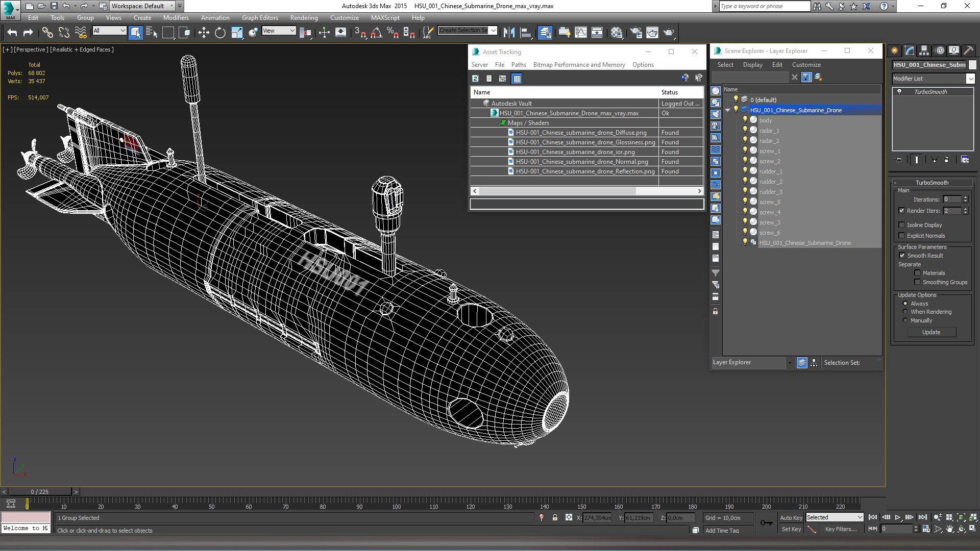Open the reference coordinate View dropdown

(x=279, y=31)
